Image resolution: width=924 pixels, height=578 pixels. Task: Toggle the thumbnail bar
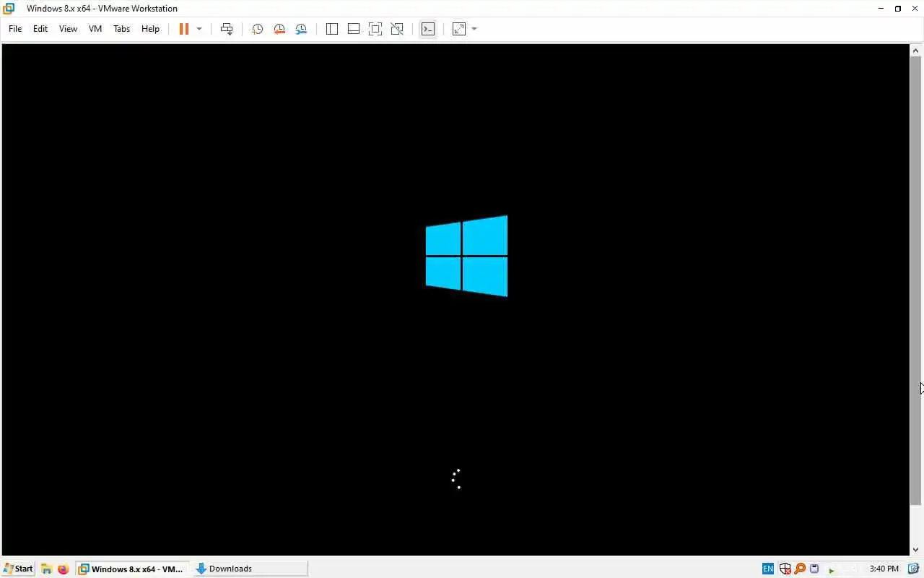coord(354,29)
